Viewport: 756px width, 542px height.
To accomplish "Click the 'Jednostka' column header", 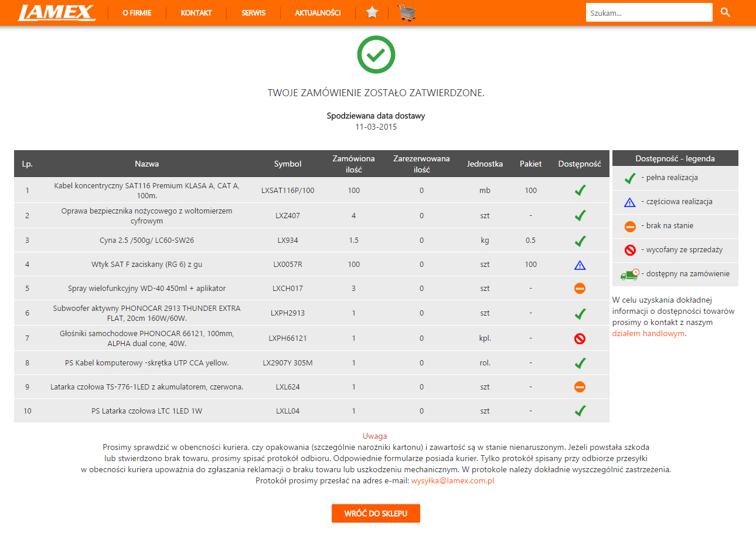I will tap(485, 164).
